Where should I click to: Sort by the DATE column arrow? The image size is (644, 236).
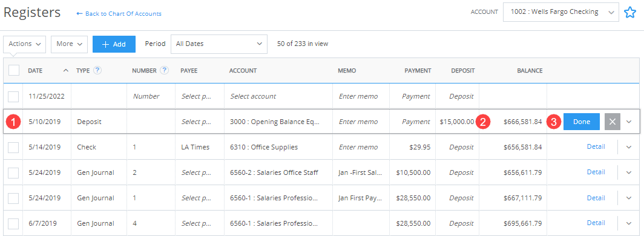[66, 71]
